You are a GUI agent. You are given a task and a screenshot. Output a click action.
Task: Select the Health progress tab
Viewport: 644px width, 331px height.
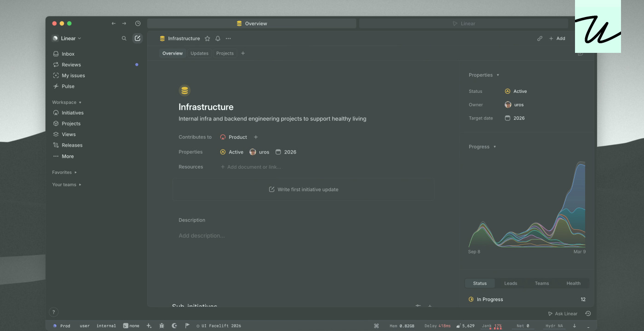pos(573,283)
